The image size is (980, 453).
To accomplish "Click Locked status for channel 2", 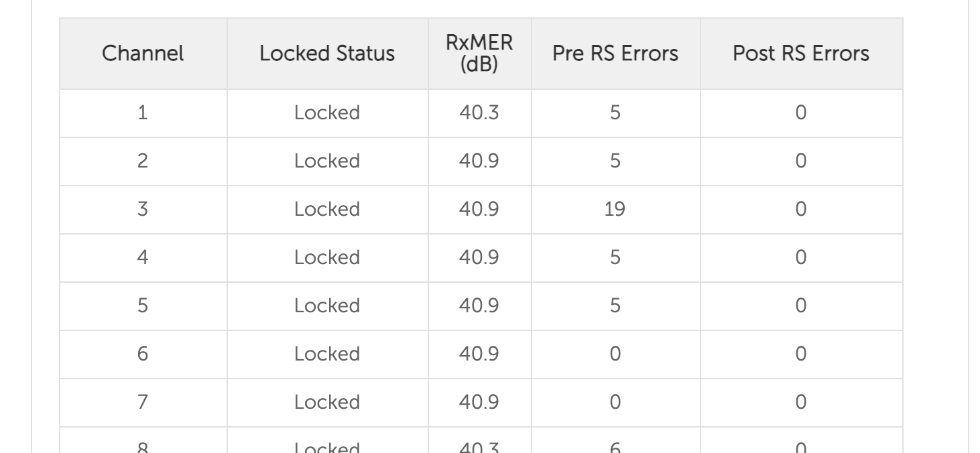I will (327, 161).
